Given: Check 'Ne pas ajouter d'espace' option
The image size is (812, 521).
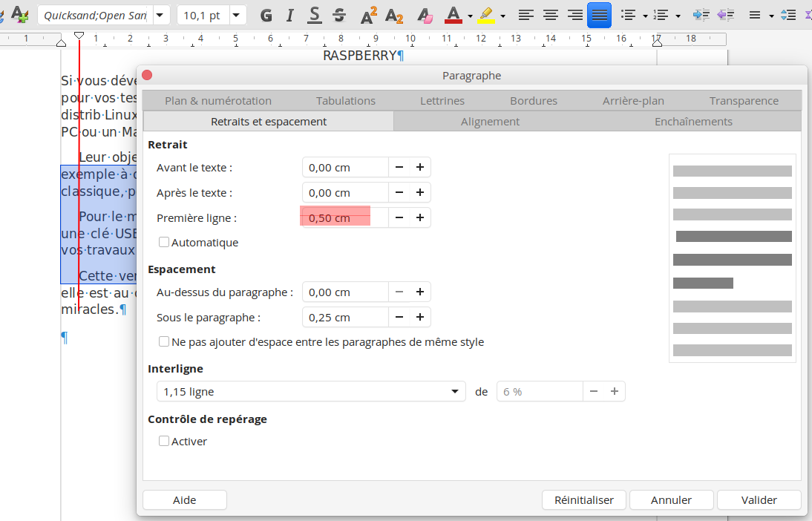Looking at the screenshot, I should [x=164, y=342].
